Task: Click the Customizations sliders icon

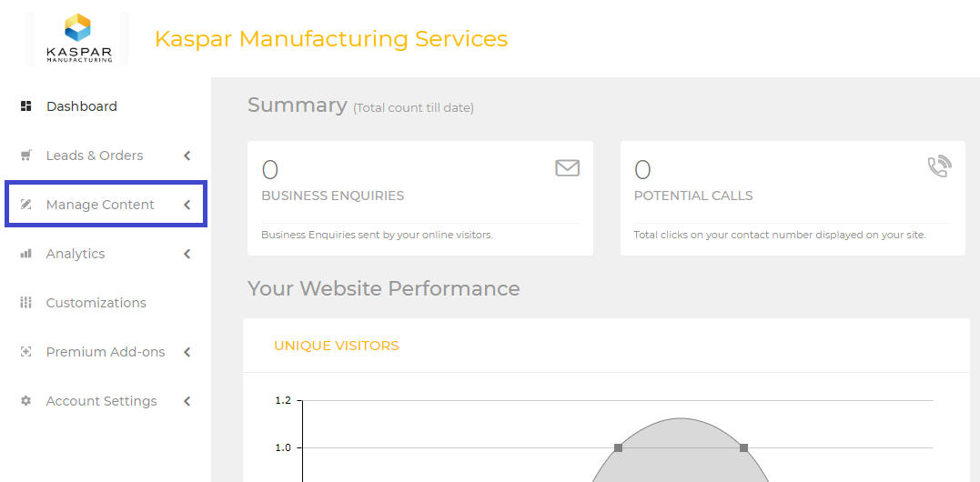Action: [x=25, y=303]
